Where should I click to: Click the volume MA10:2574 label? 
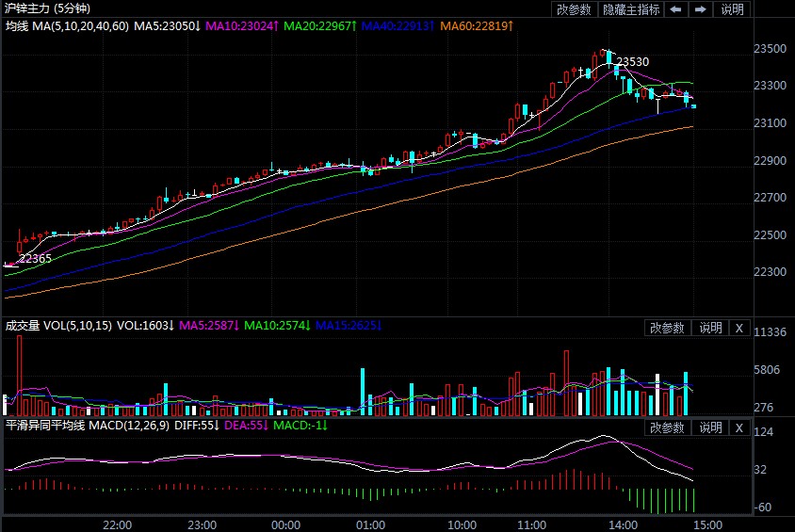(x=277, y=325)
